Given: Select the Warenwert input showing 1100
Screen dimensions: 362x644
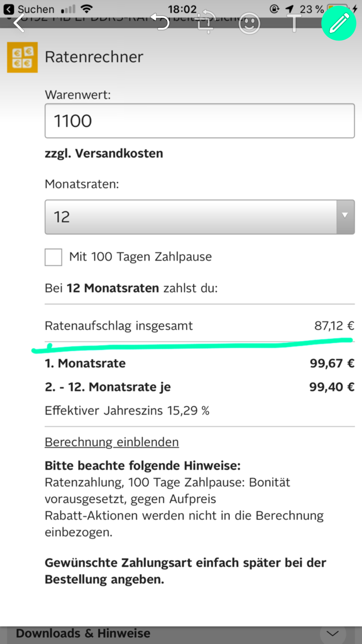Looking at the screenshot, I should coord(199,121).
